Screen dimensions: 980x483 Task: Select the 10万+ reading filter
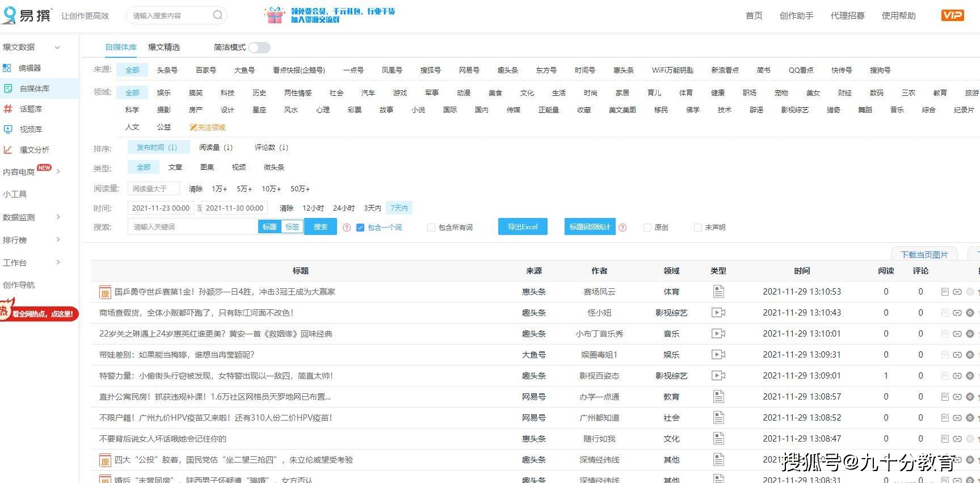tap(271, 189)
